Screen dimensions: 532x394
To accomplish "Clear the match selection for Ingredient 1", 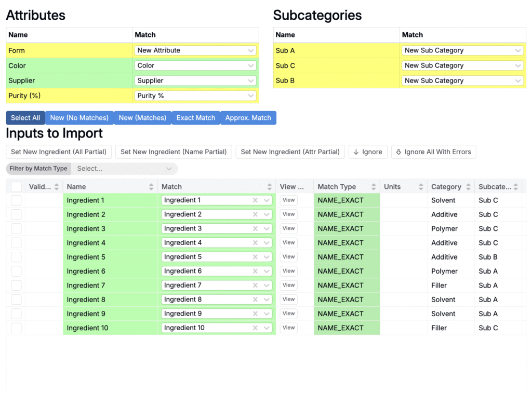I will click(255, 200).
